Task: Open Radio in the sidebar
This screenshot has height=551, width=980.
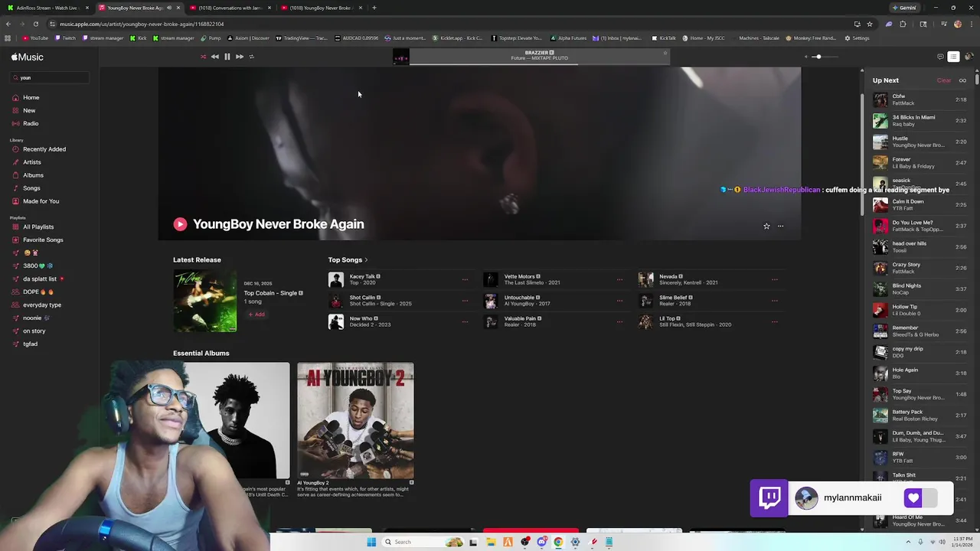Action: pyautogui.click(x=31, y=123)
